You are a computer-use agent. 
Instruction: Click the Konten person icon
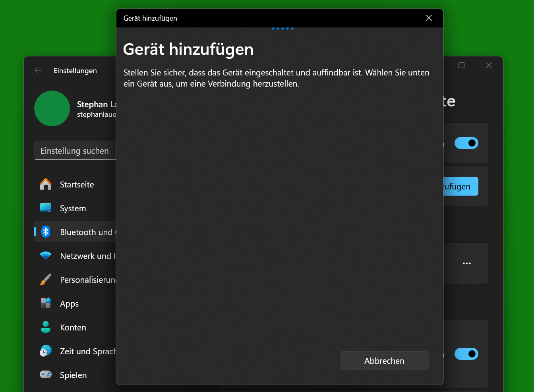(46, 327)
